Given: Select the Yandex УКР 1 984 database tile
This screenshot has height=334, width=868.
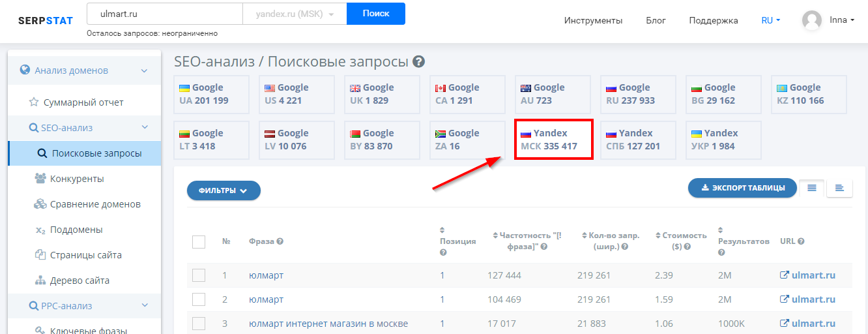Looking at the screenshot, I should [723, 140].
